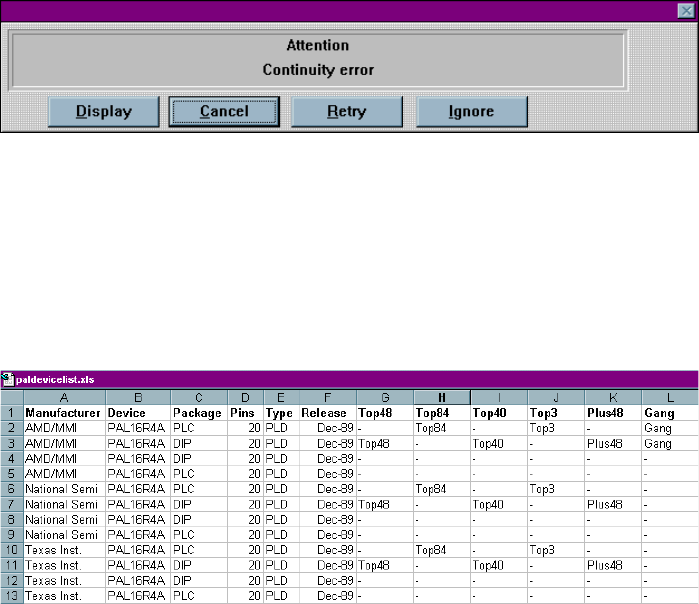Click the Plus48 header cell in row 1
This screenshot has height=604, width=699.
[613, 413]
